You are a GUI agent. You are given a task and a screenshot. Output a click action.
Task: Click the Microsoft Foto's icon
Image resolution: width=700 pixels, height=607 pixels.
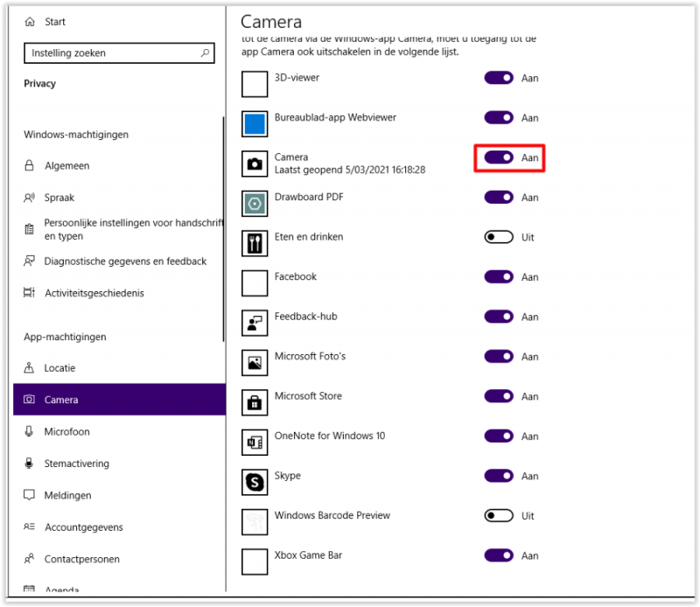tap(255, 362)
